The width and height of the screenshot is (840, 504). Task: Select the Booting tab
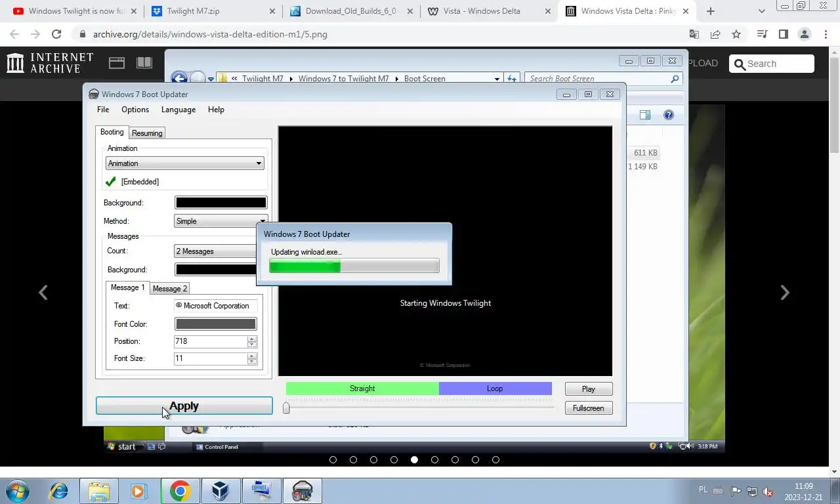tap(112, 132)
